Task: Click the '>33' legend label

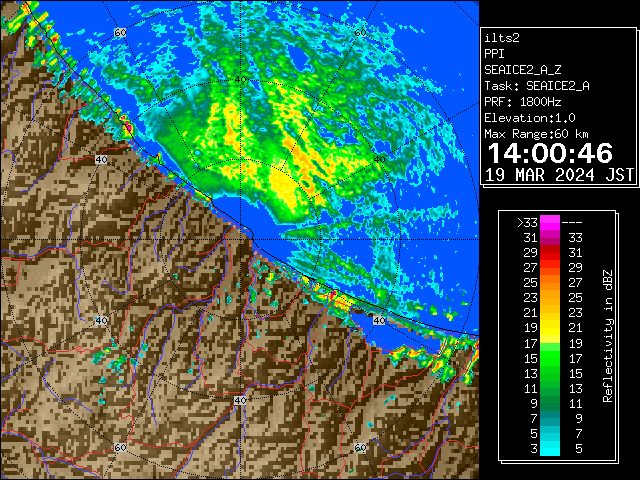Action: pyautogui.click(x=527, y=222)
